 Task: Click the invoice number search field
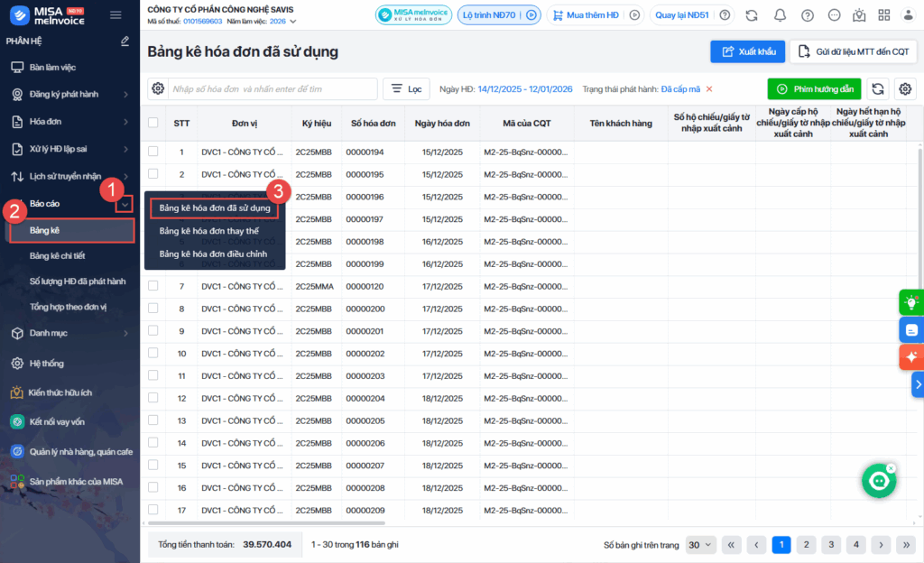point(273,88)
